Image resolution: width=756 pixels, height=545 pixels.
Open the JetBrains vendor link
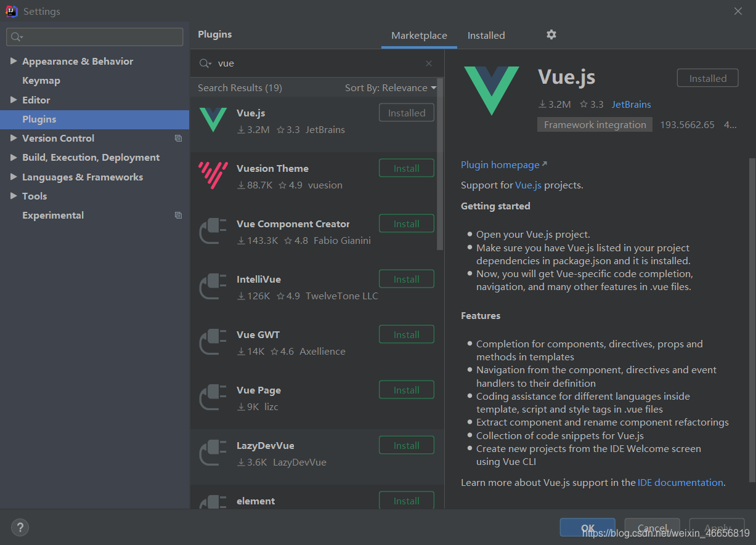point(632,104)
